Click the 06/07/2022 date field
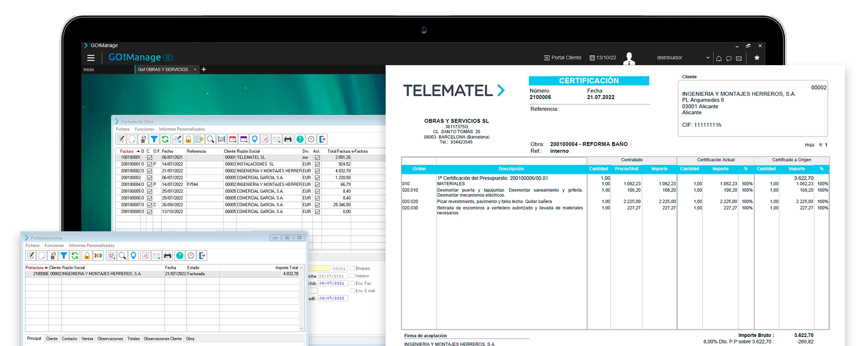 333,299
